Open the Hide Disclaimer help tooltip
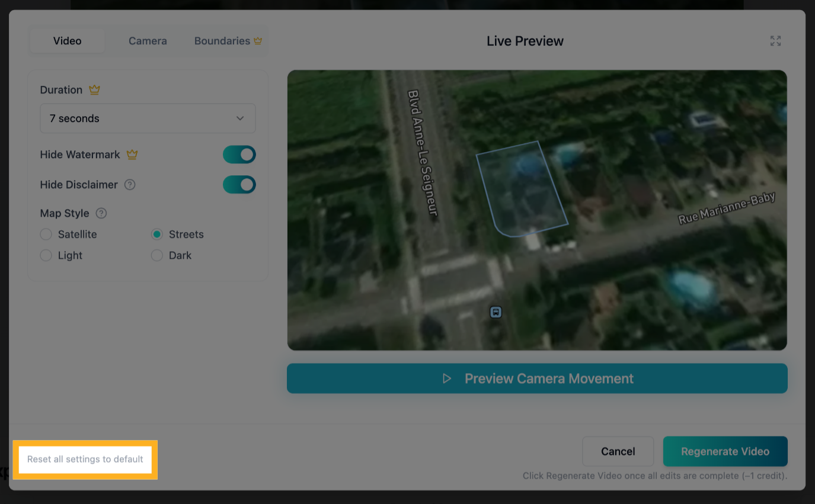The width and height of the screenshot is (815, 504). (130, 185)
